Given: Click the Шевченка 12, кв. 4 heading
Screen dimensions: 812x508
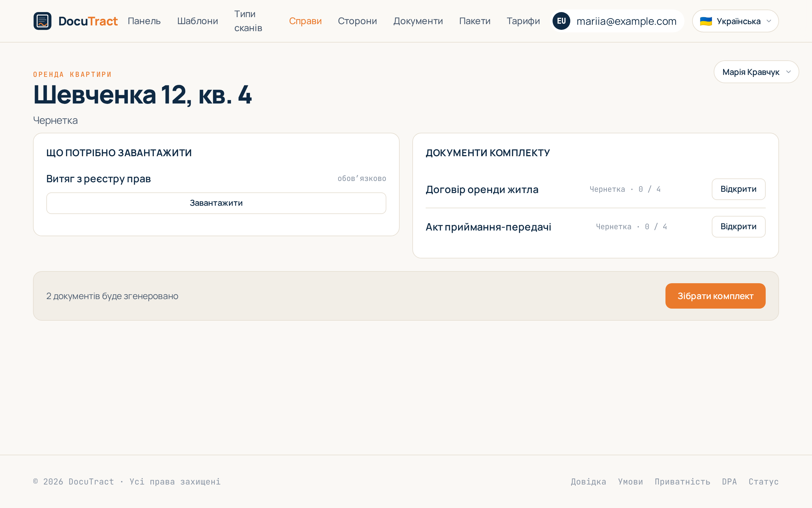Looking at the screenshot, I should [142, 94].
